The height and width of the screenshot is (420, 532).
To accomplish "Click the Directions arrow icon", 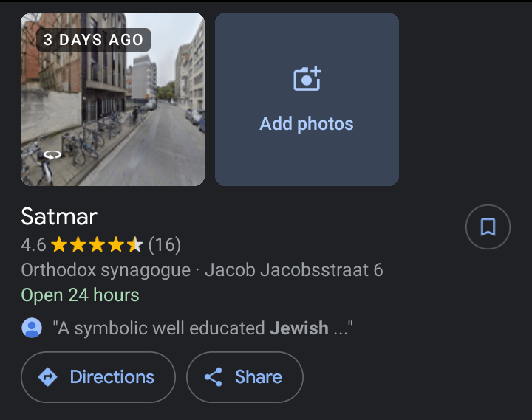I will pos(48,377).
